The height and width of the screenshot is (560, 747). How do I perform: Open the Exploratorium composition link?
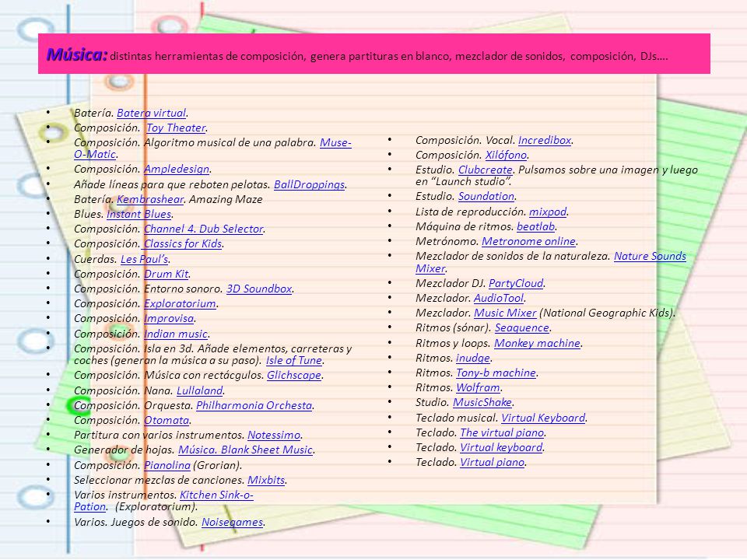coord(180,303)
